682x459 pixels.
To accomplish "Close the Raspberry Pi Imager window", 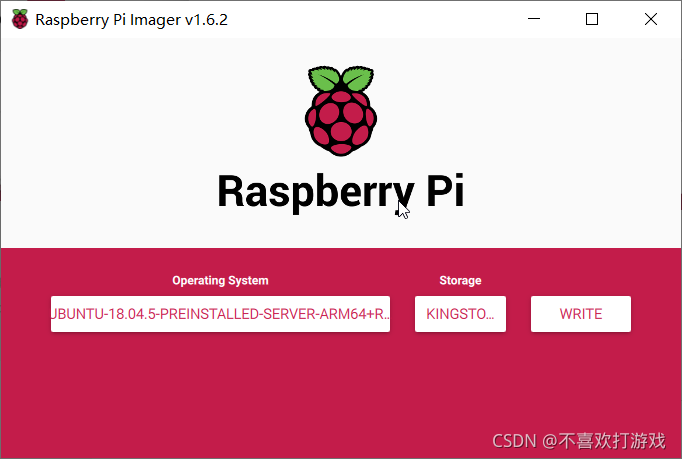I will 651,19.
